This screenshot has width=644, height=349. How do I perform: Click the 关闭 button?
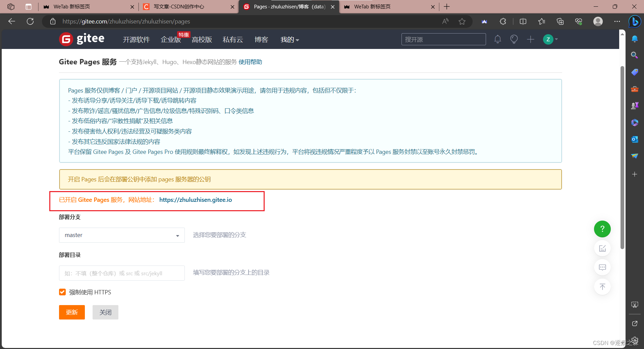coord(105,312)
